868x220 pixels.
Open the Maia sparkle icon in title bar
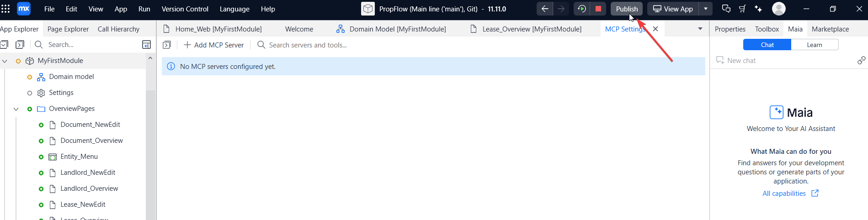[x=758, y=9]
